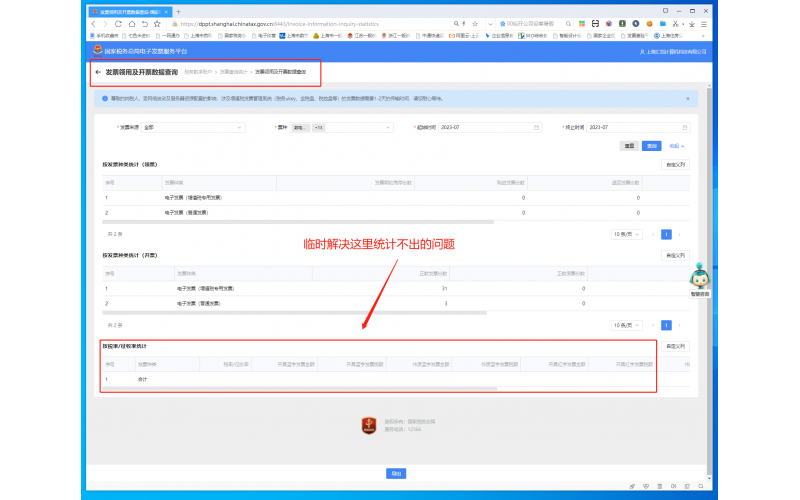Click the horizontal scrollbar under 按税率/征收率统计 table

[300, 388]
